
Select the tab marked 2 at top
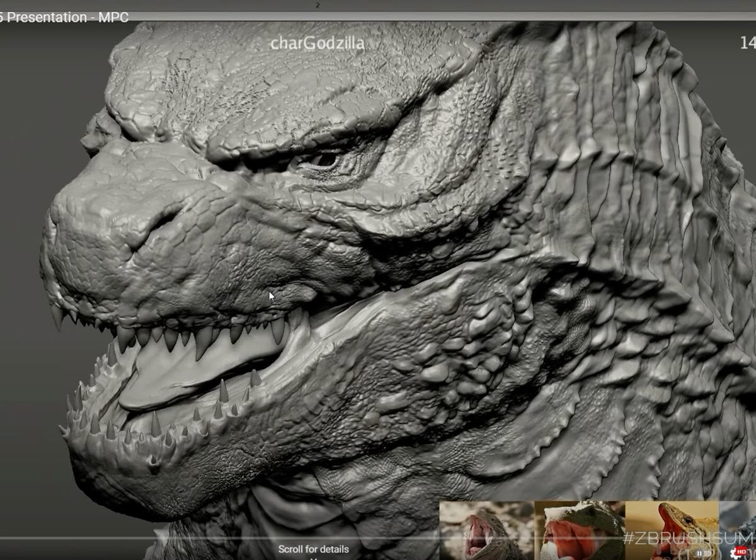coord(317,5)
